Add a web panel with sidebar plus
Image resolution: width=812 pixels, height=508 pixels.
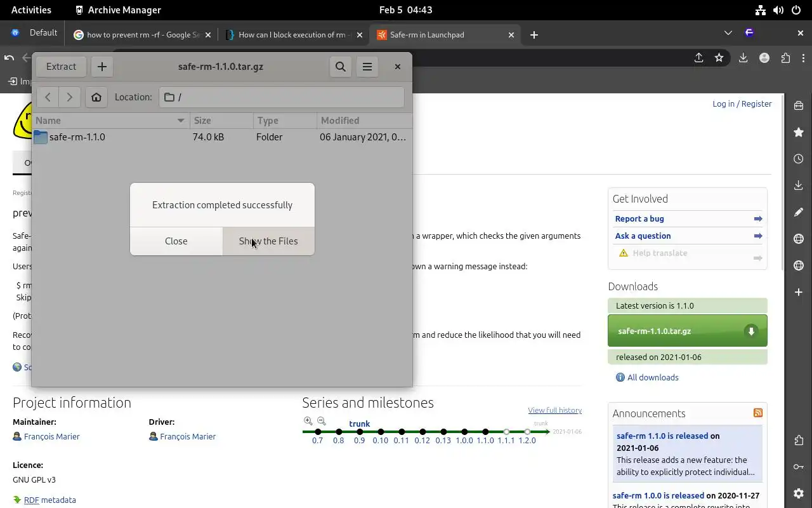pos(799,292)
